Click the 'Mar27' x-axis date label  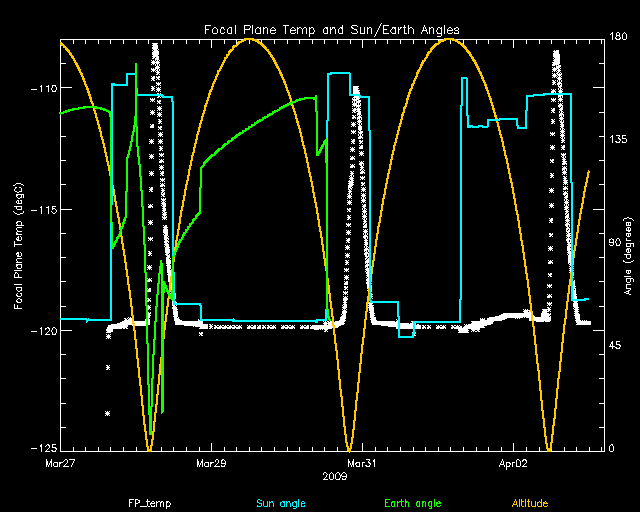coord(61,464)
